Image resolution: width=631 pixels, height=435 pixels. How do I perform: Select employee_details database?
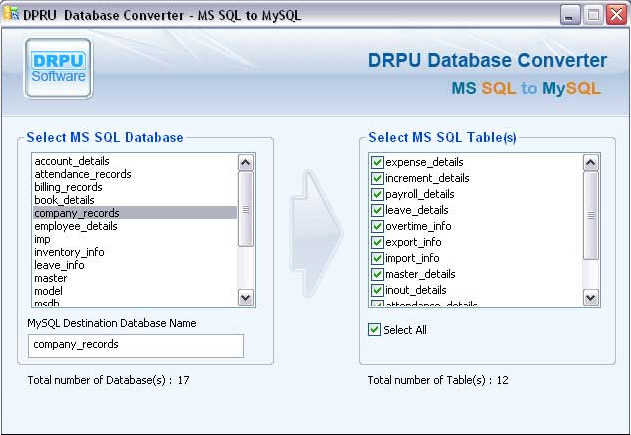pos(135,226)
